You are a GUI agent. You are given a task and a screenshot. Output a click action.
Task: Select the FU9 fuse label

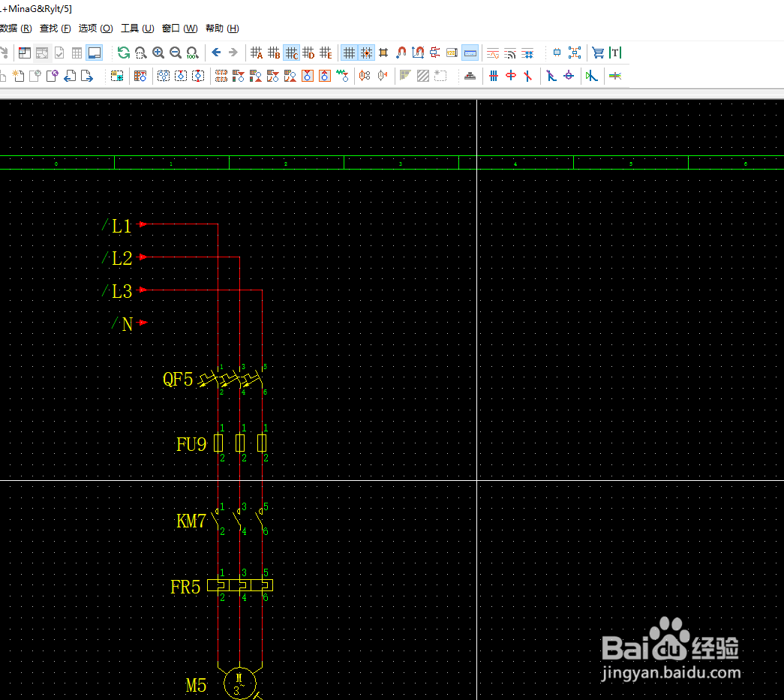[191, 444]
